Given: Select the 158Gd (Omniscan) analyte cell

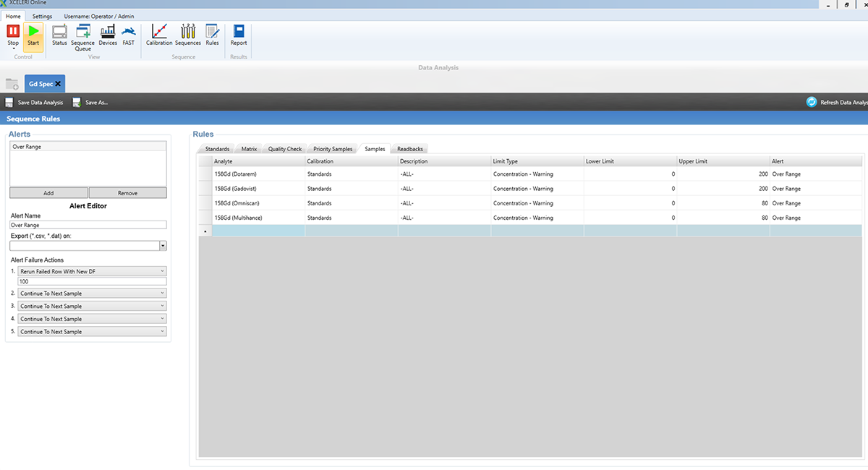Looking at the screenshot, I should point(258,203).
